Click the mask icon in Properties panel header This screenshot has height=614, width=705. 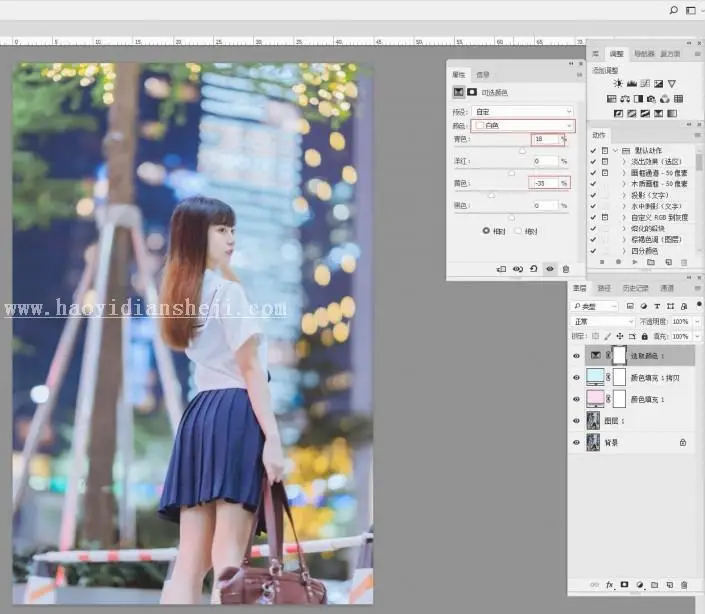click(x=472, y=92)
